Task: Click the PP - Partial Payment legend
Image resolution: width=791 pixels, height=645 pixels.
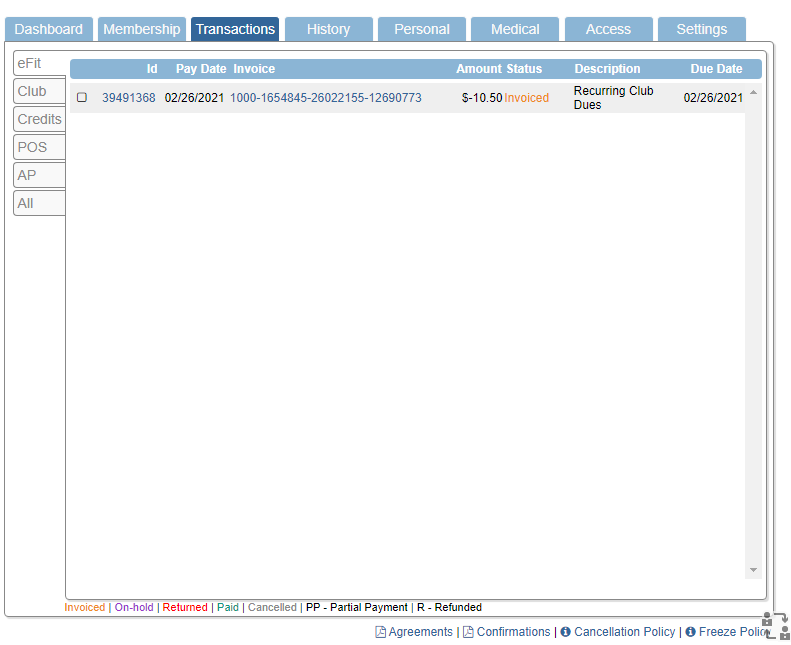Action: pos(357,607)
